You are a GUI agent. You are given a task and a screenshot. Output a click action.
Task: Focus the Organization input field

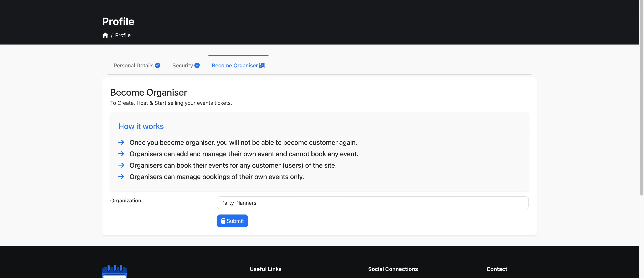372,203
